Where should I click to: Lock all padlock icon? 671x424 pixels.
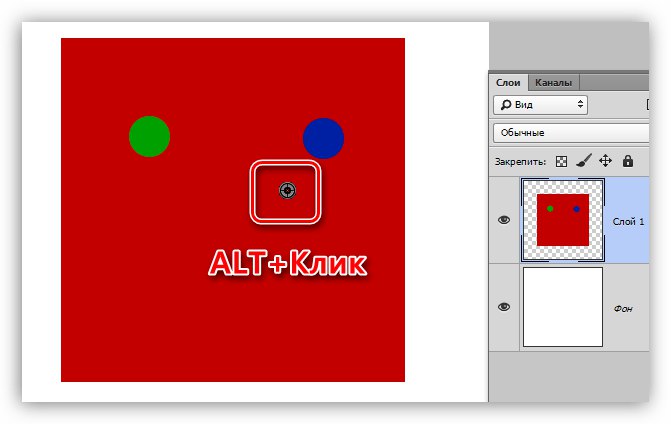[x=628, y=161]
